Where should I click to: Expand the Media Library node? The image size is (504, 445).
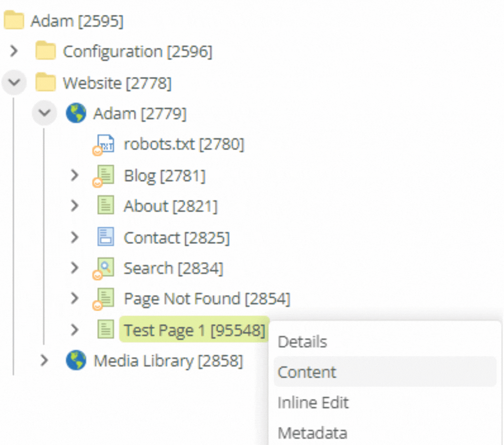(44, 361)
